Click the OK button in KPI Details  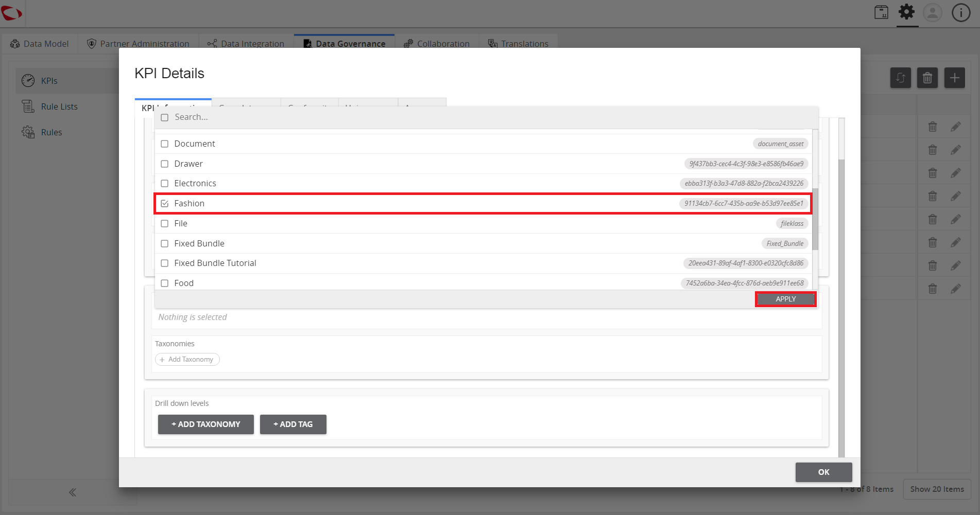(823, 472)
